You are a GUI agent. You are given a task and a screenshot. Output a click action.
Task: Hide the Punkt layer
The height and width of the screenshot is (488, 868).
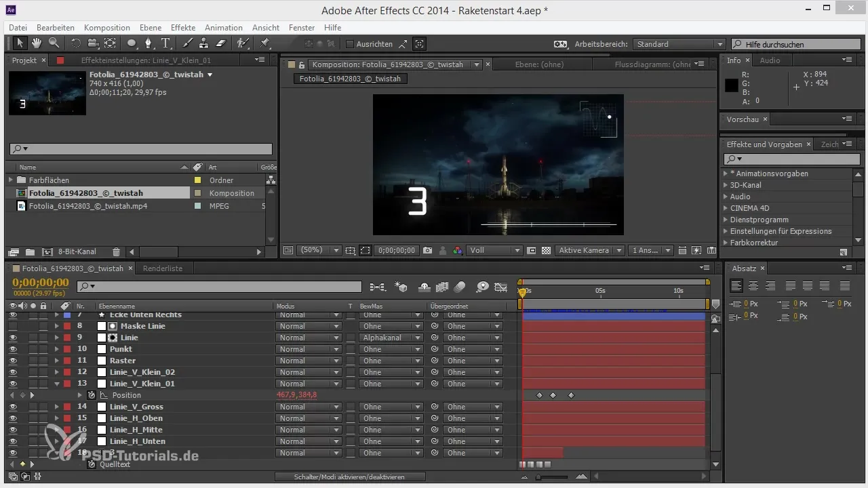click(x=13, y=349)
